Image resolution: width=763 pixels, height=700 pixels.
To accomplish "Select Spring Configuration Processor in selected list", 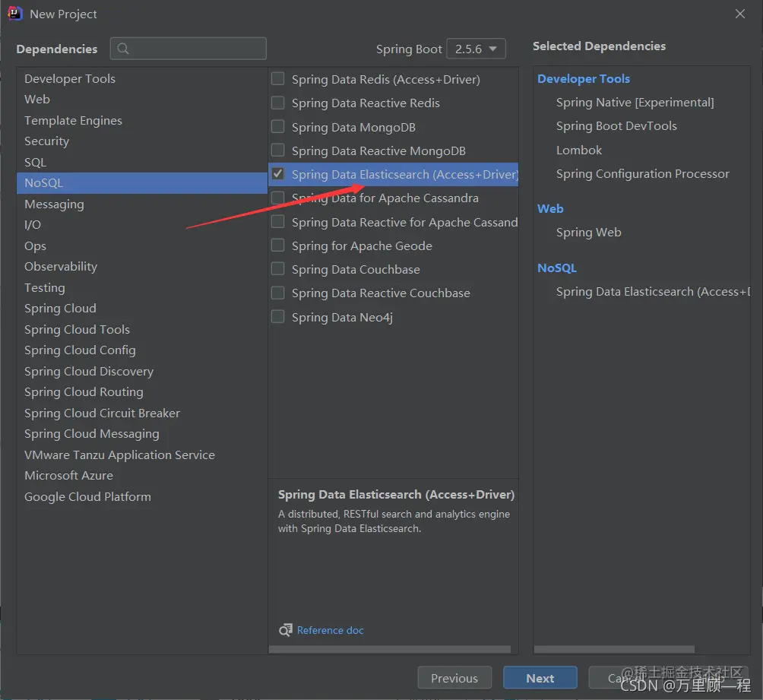I will point(643,174).
